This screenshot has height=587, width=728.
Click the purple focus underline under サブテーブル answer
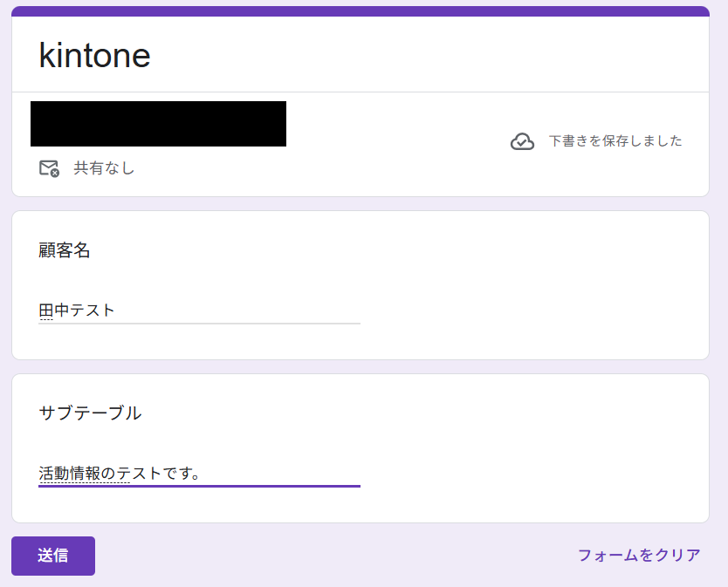click(x=199, y=486)
